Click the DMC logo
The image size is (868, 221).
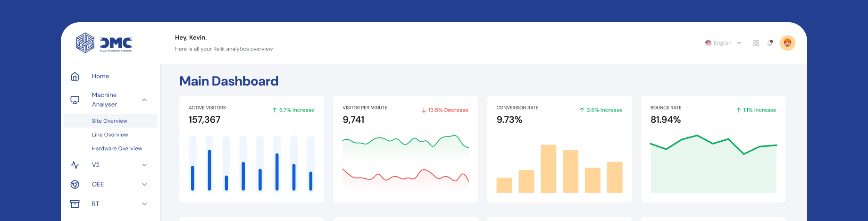104,43
